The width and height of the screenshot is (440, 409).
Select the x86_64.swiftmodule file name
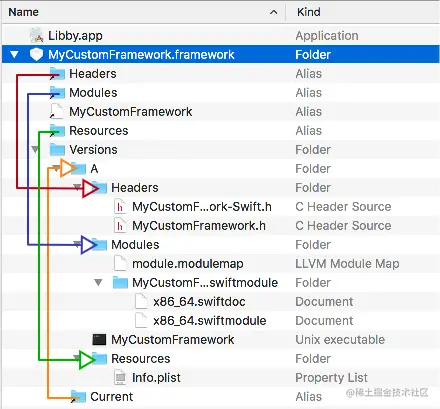(210, 320)
